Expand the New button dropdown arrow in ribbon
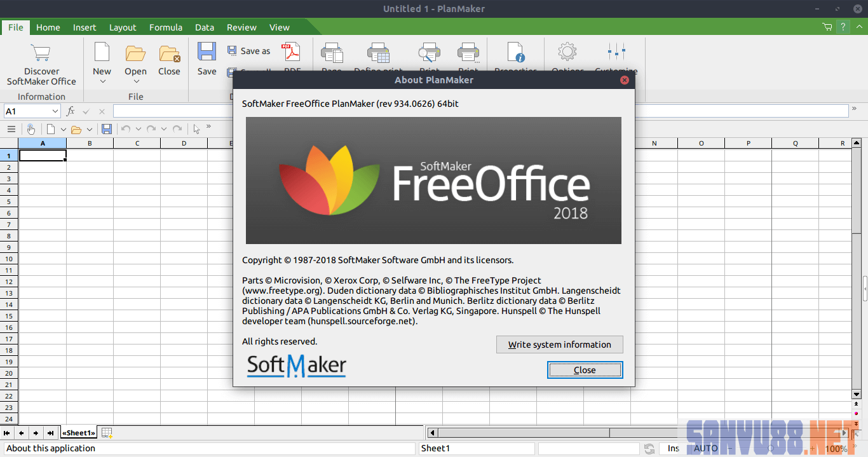868x457 pixels. click(x=102, y=81)
